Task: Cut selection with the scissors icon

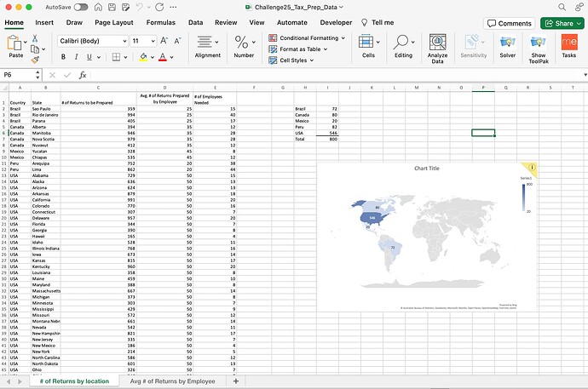Action: pyautogui.click(x=35, y=38)
